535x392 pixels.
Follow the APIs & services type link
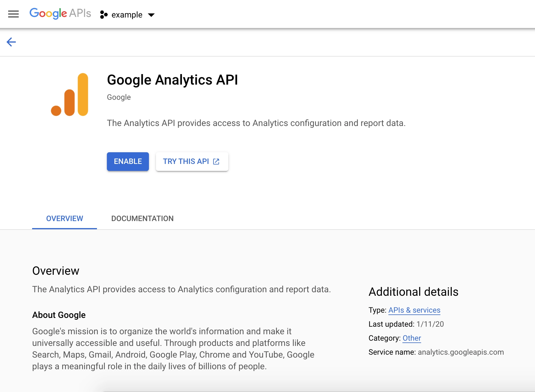(x=414, y=310)
